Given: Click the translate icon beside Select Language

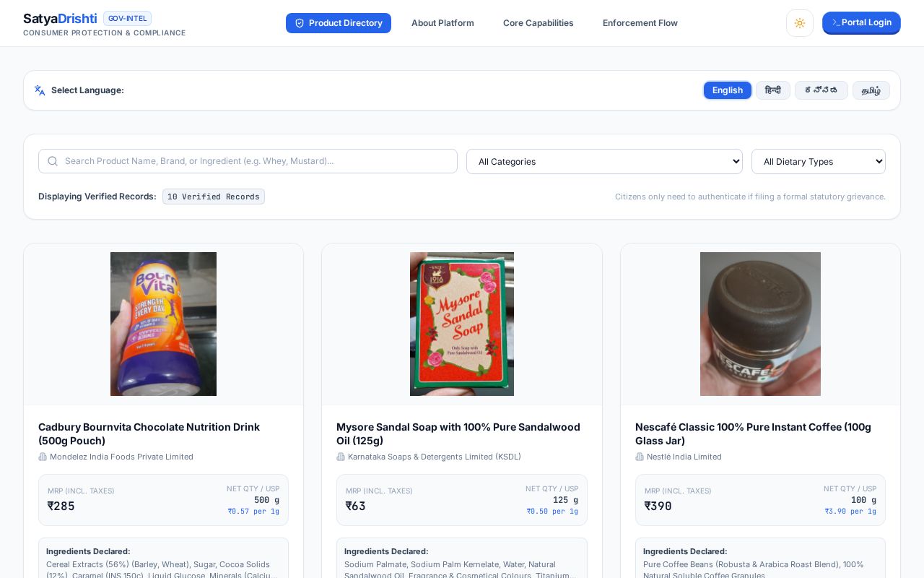Looking at the screenshot, I should tap(40, 90).
